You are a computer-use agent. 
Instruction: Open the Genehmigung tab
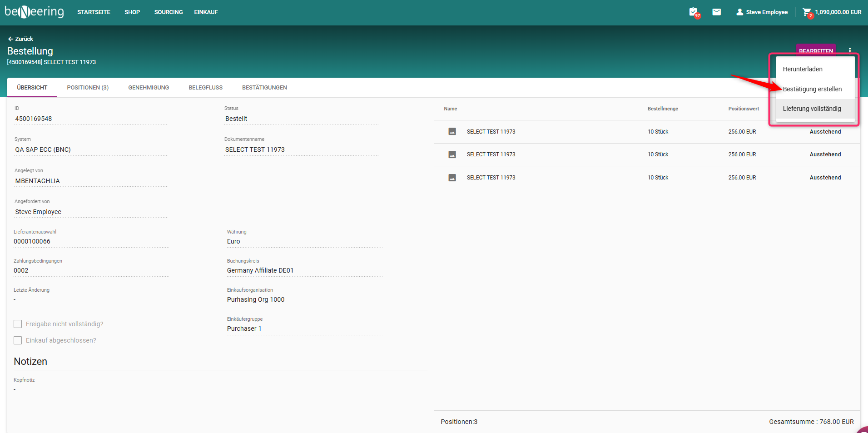pos(149,88)
